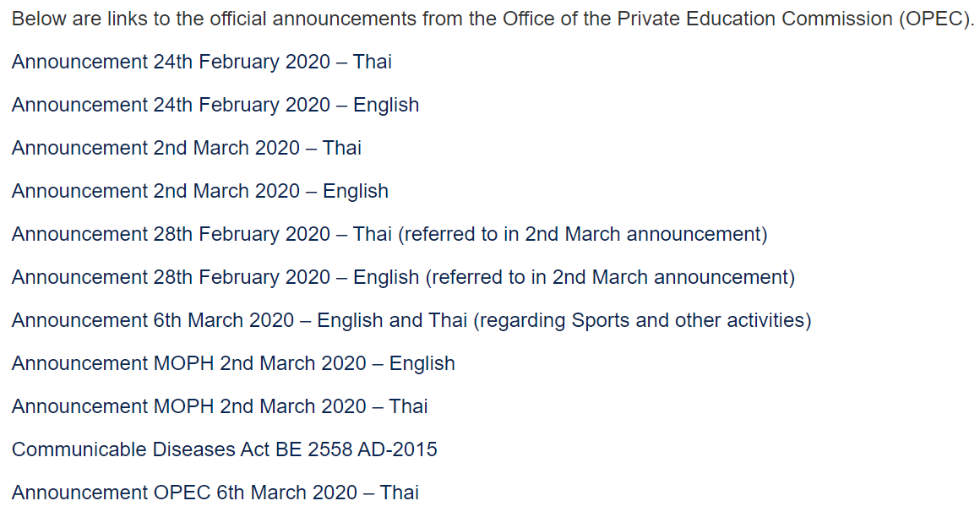Open the 2nd March 2020 English announcement
The height and width of the screenshot is (528, 980).
[200, 191]
